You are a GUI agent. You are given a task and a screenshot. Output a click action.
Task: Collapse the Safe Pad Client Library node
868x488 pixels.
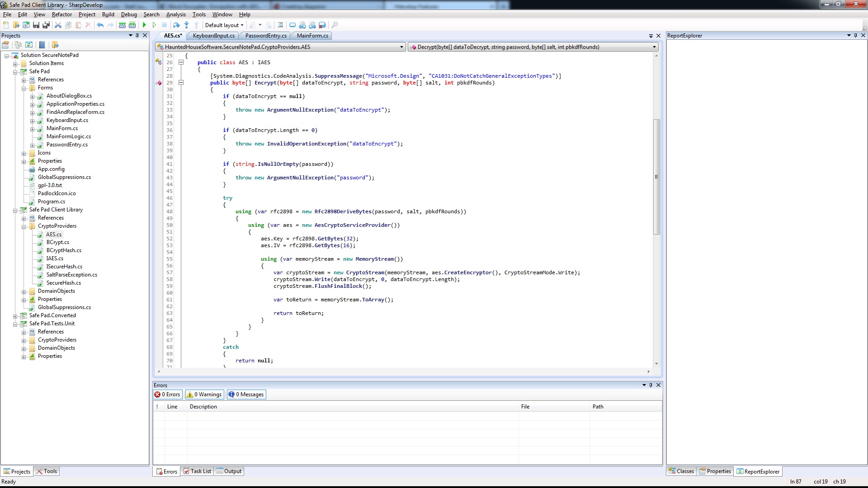tap(15, 210)
